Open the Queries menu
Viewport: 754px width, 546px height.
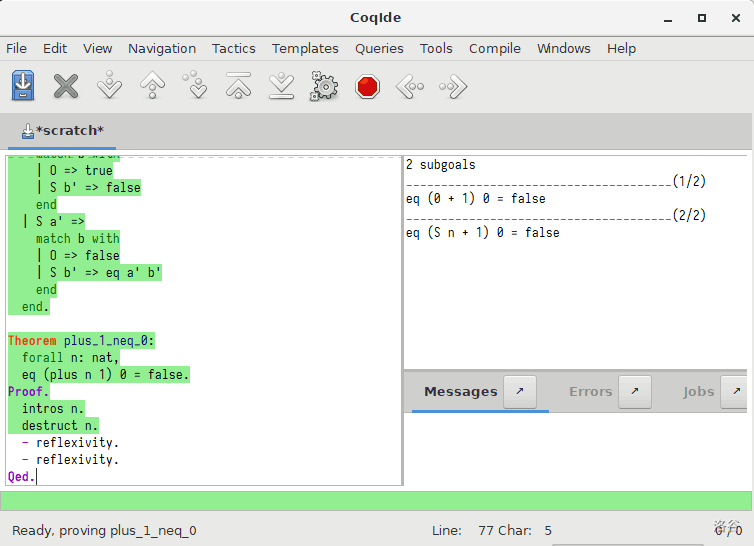(379, 48)
